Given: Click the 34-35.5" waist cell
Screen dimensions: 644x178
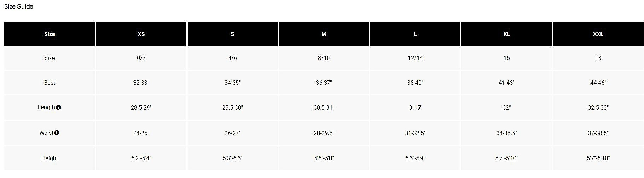Looking at the screenshot, I should click(x=506, y=133).
